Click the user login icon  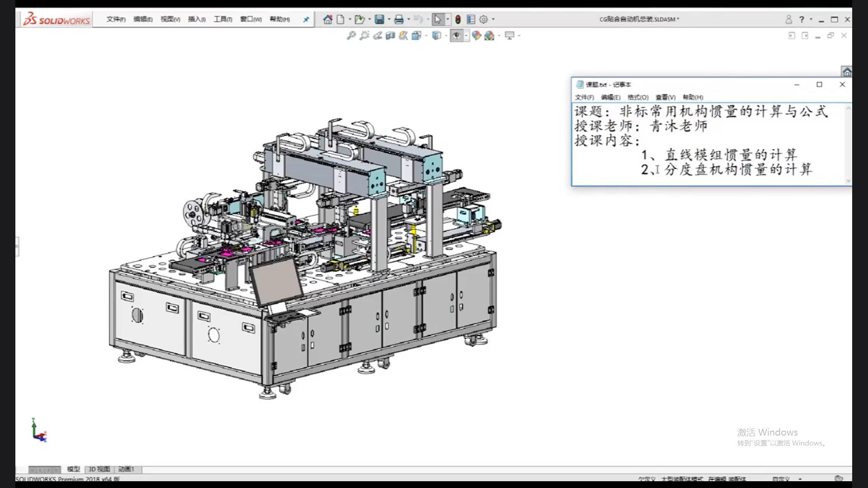point(788,19)
